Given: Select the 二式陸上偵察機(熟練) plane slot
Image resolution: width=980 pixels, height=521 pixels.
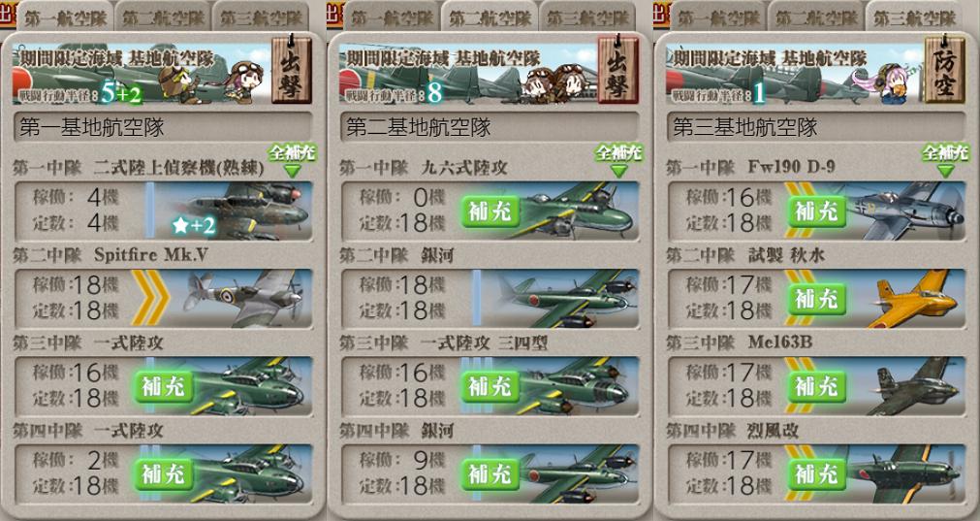Looking at the screenshot, I should [163, 211].
